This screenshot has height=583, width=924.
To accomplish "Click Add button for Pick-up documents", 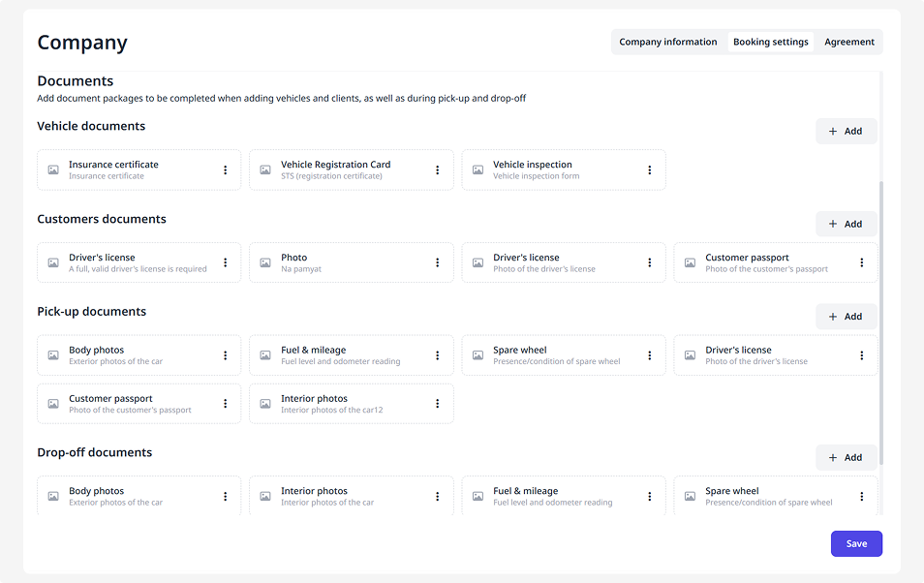I will (846, 317).
